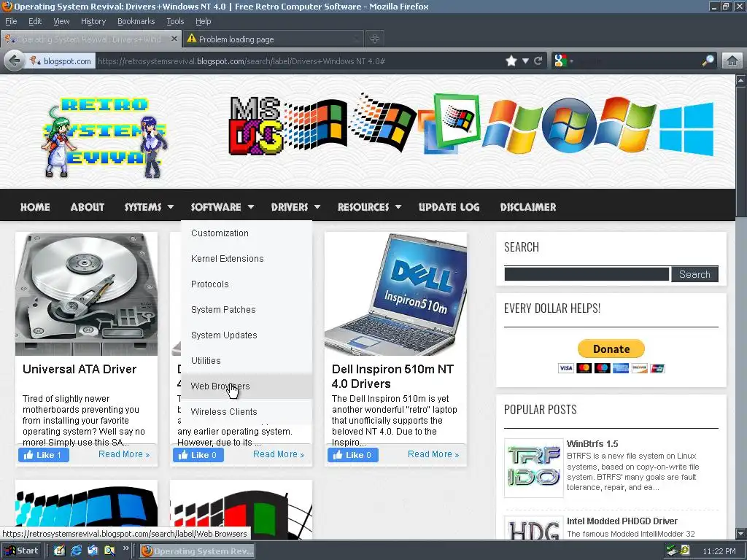The width and height of the screenshot is (747, 560).
Task: Select System Updates from Software menu
Action: (247, 335)
